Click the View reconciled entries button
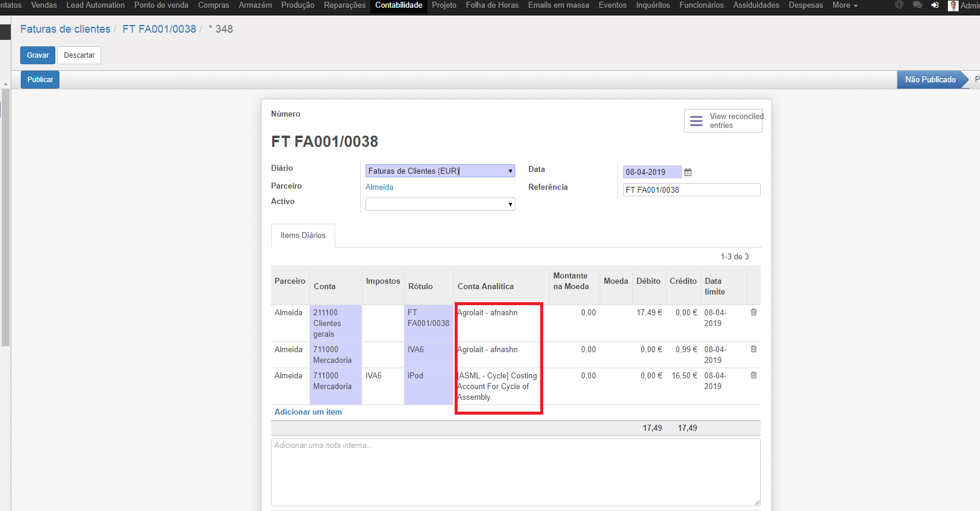980x511 pixels. click(x=723, y=121)
